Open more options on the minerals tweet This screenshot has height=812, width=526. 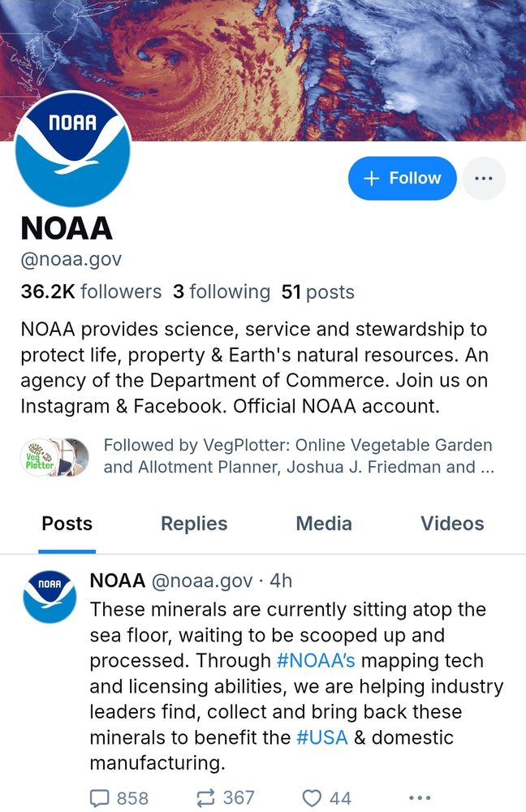coord(420,797)
